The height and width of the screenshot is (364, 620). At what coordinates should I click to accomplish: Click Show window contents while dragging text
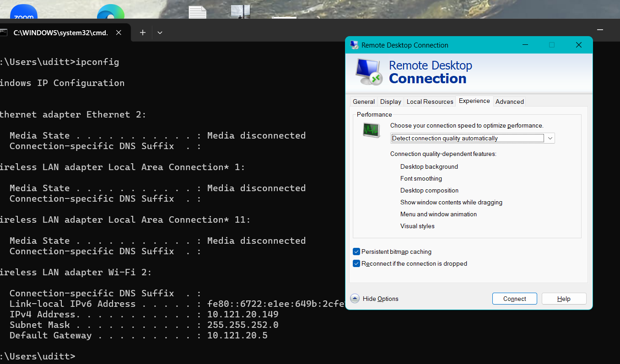(x=451, y=202)
